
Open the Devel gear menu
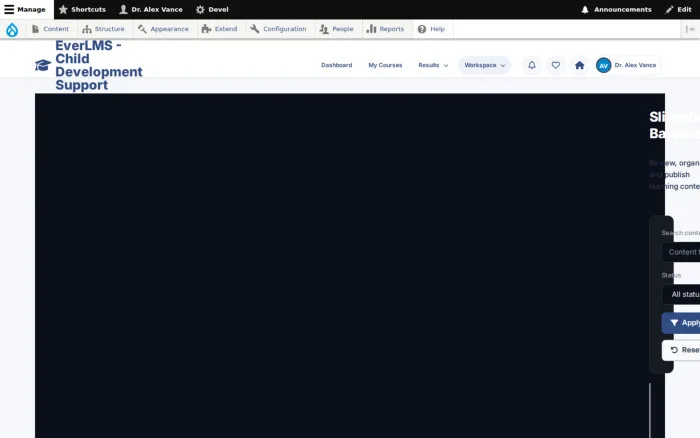[x=212, y=9]
